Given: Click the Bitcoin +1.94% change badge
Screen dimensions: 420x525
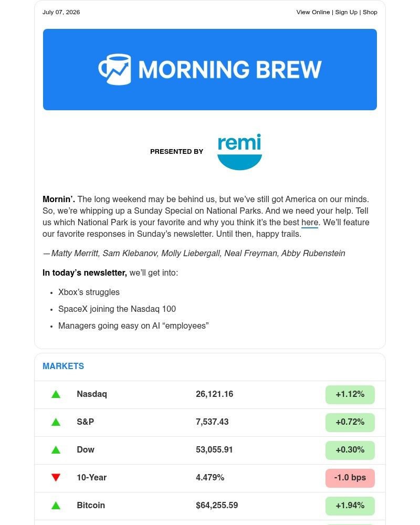Looking at the screenshot, I should (350, 506).
